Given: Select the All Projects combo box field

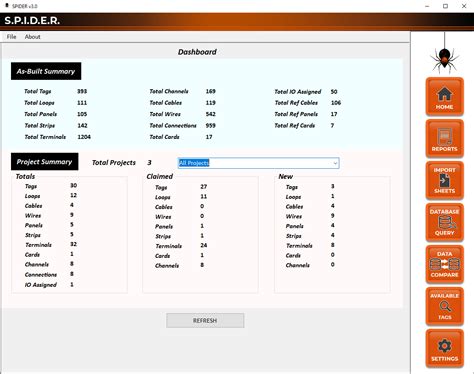Looking at the screenshot, I should [x=258, y=163].
